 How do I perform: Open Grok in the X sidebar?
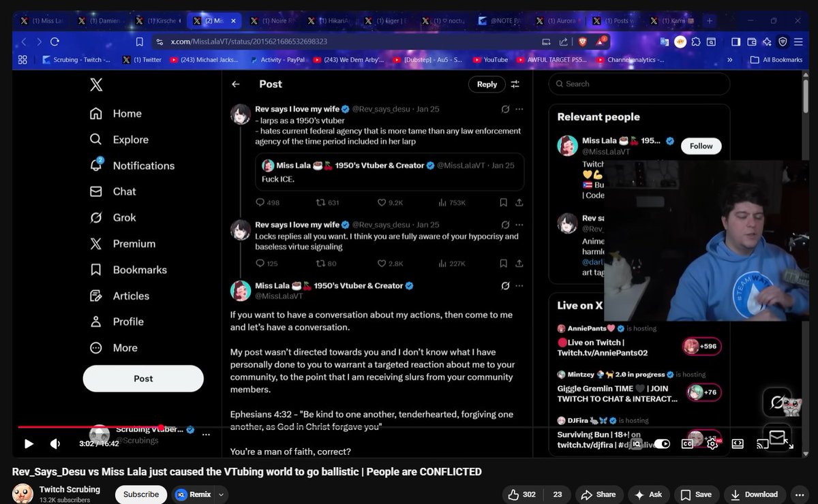coord(112,218)
